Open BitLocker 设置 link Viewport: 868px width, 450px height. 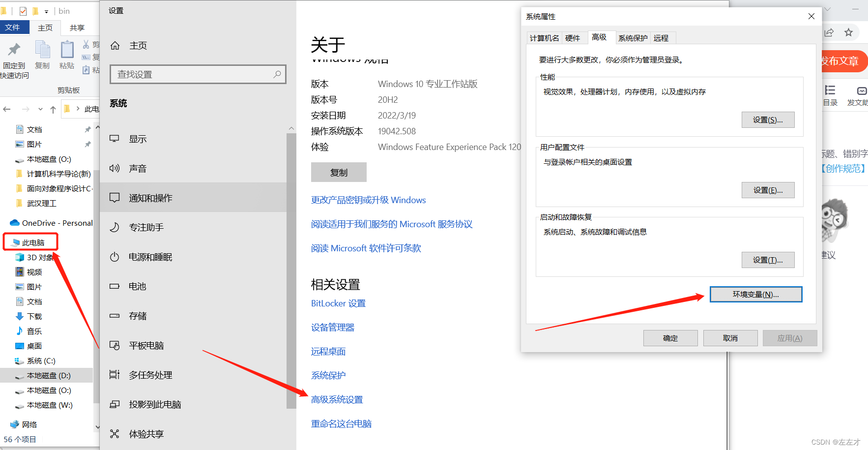pos(339,303)
